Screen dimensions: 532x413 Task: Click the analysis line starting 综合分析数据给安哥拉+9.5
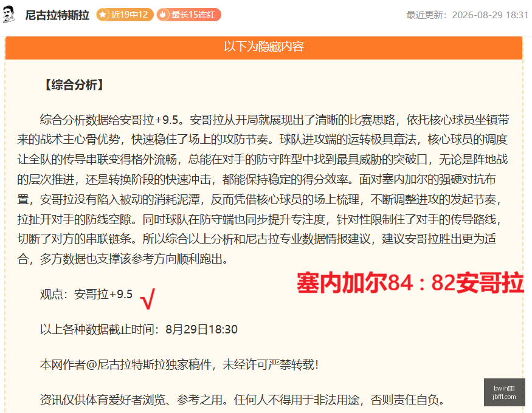tap(274, 120)
